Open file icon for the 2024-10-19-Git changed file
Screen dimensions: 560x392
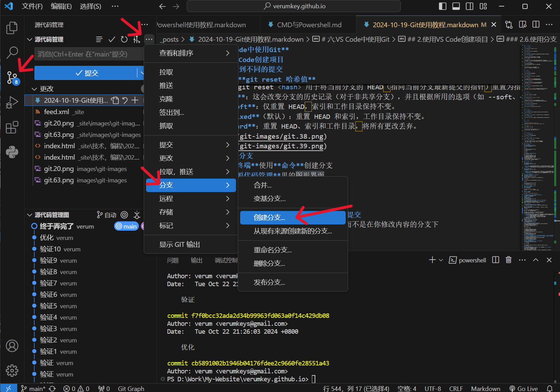[x=115, y=100]
